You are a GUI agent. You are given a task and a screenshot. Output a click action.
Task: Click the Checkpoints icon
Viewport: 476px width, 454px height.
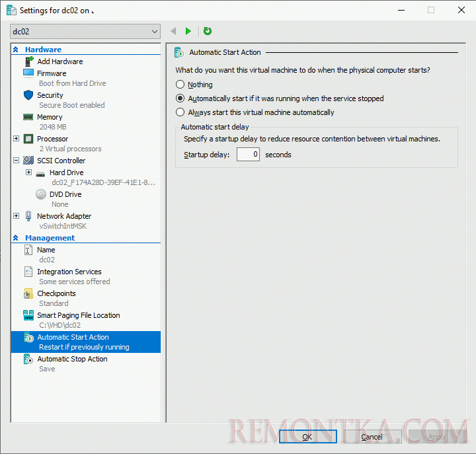click(28, 293)
